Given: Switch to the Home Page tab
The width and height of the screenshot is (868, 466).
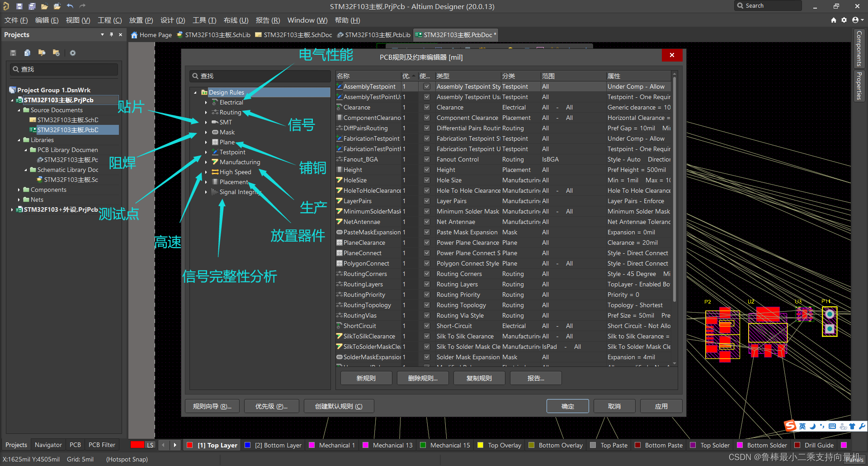Looking at the screenshot, I should click(x=151, y=35).
